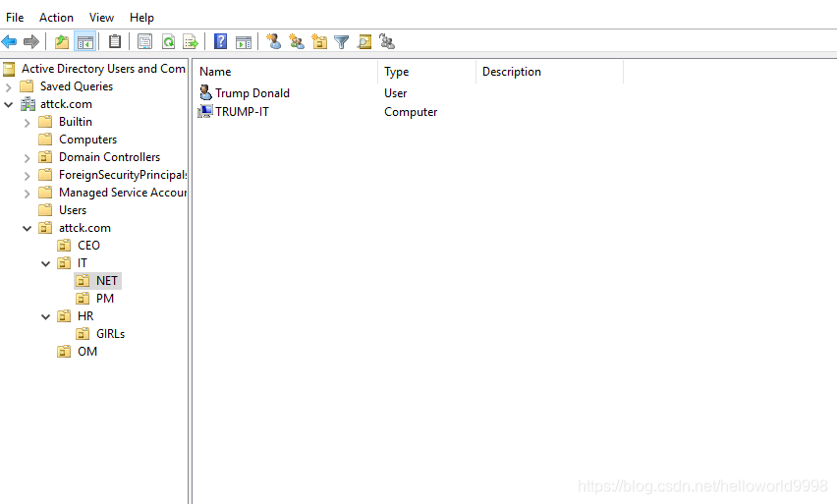Expand the ForeignSecurityPrincipals node
The height and width of the screenshot is (504, 837).
pos(27,175)
